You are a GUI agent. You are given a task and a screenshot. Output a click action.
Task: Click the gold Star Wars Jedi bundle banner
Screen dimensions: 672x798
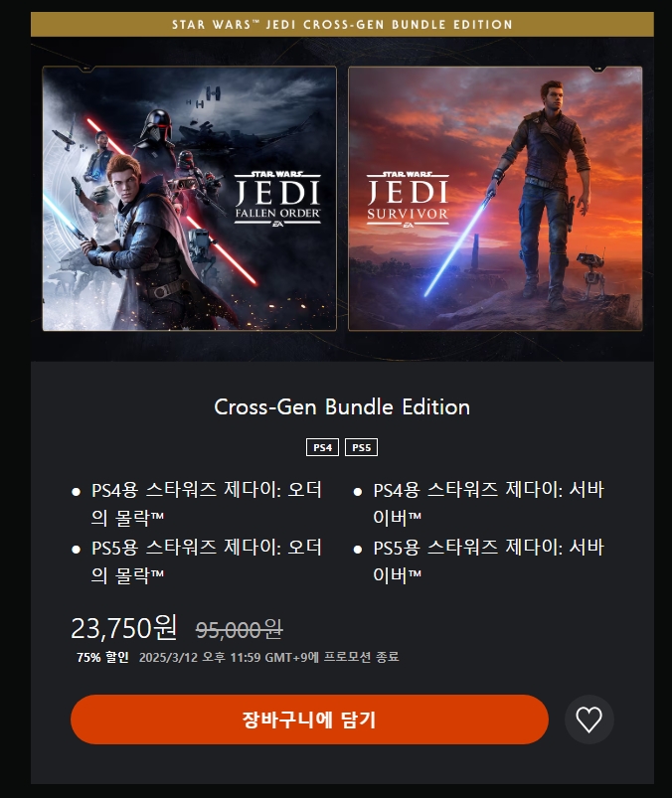coord(342,25)
